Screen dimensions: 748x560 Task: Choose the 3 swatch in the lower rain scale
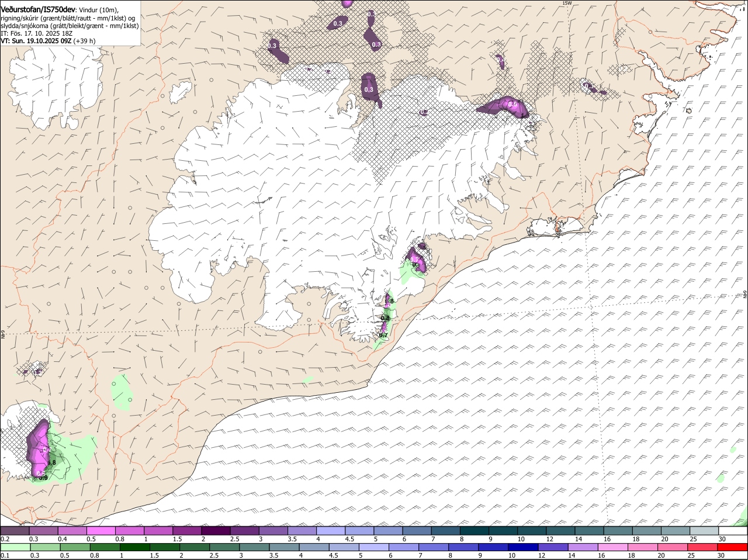(254, 548)
